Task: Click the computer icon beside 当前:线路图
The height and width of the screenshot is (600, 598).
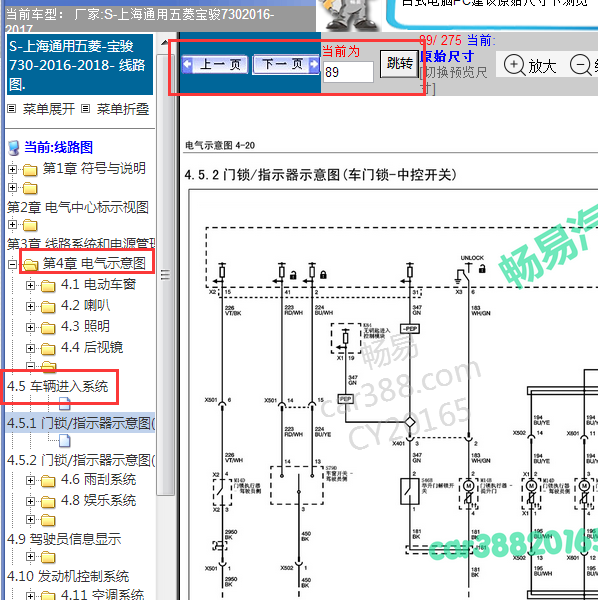Action: click(14, 148)
